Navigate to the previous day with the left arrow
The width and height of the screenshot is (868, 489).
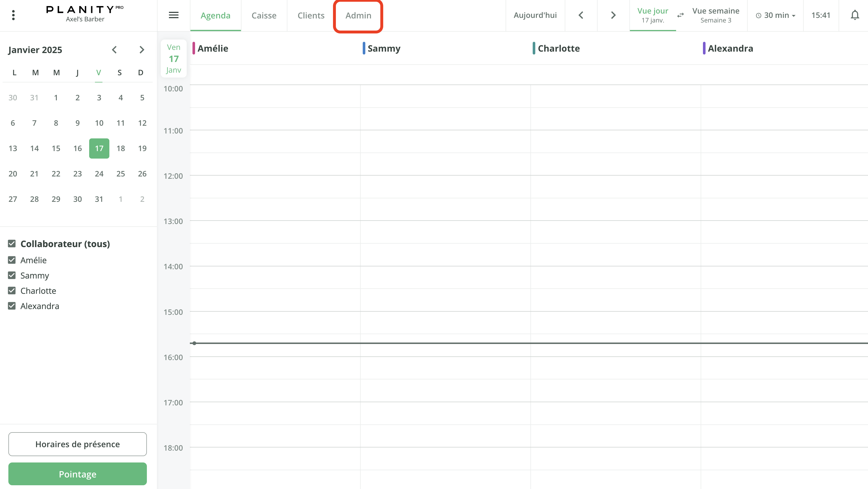click(581, 15)
